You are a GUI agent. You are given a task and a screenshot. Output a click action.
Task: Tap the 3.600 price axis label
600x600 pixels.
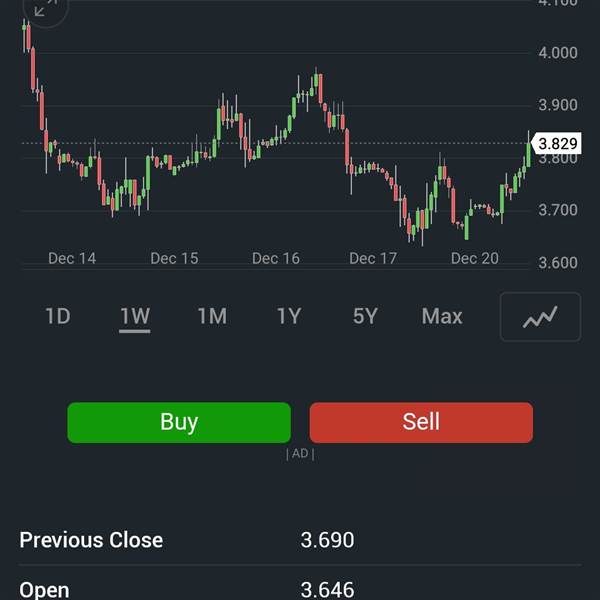[x=558, y=262]
